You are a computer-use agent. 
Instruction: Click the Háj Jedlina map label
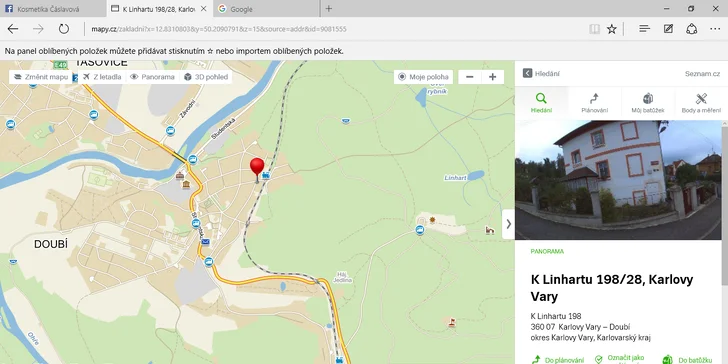tap(343, 277)
